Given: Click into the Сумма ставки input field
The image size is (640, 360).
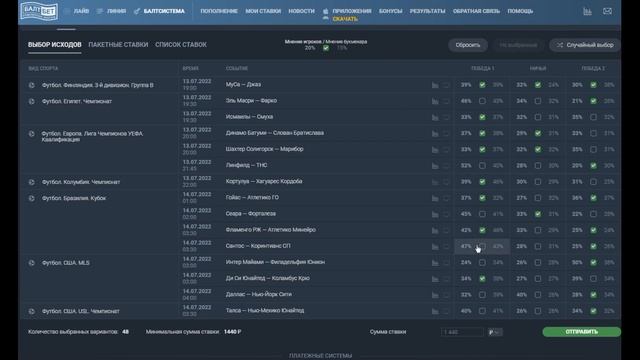Looking at the screenshot, I should pos(462,332).
